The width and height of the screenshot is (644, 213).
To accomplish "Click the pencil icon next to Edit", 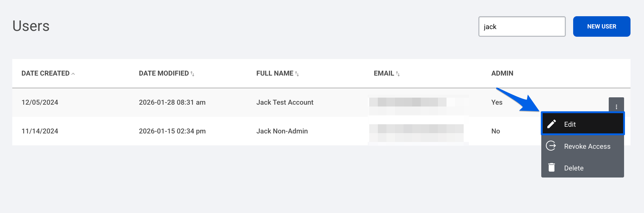I will (x=551, y=124).
